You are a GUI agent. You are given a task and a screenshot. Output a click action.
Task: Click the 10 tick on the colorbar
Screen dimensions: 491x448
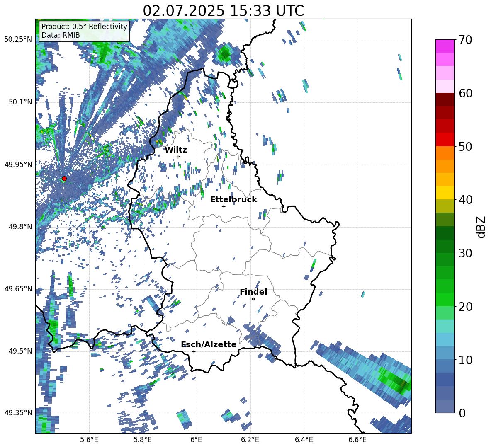click(465, 360)
